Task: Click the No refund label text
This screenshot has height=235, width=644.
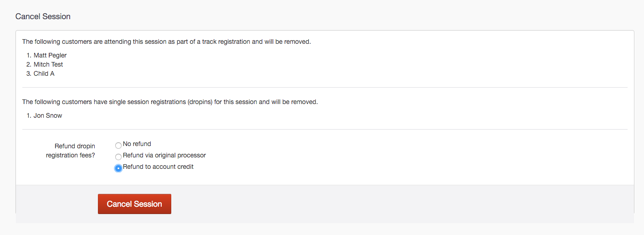Action: point(137,144)
